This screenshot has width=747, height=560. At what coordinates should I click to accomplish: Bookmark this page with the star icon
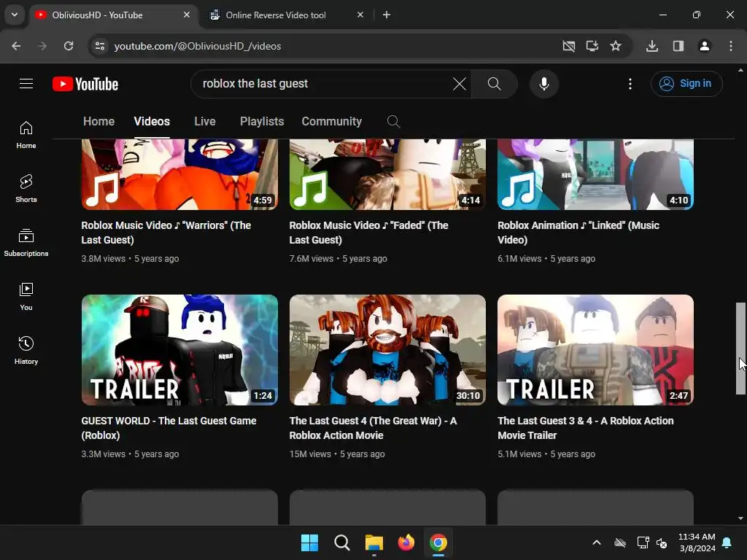616,46
